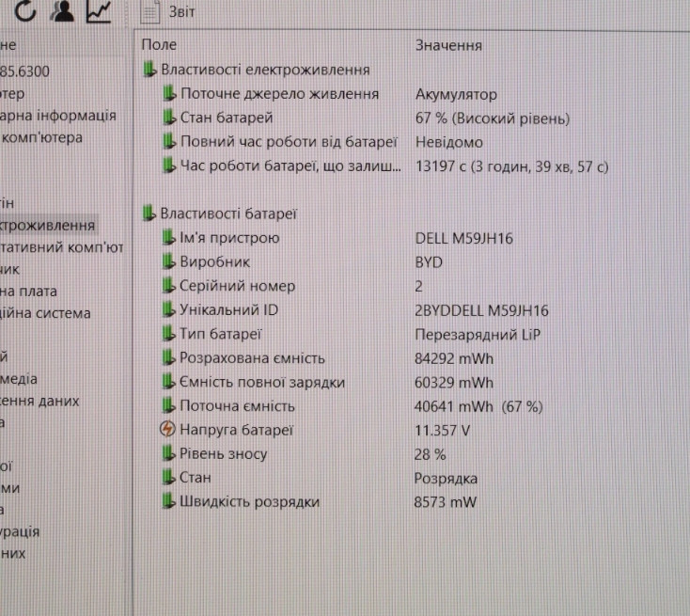Click icon beside Поточне джерело живлення
Image resolution: width=690 pixels, height=616 pixels.
tap(169, 93)
